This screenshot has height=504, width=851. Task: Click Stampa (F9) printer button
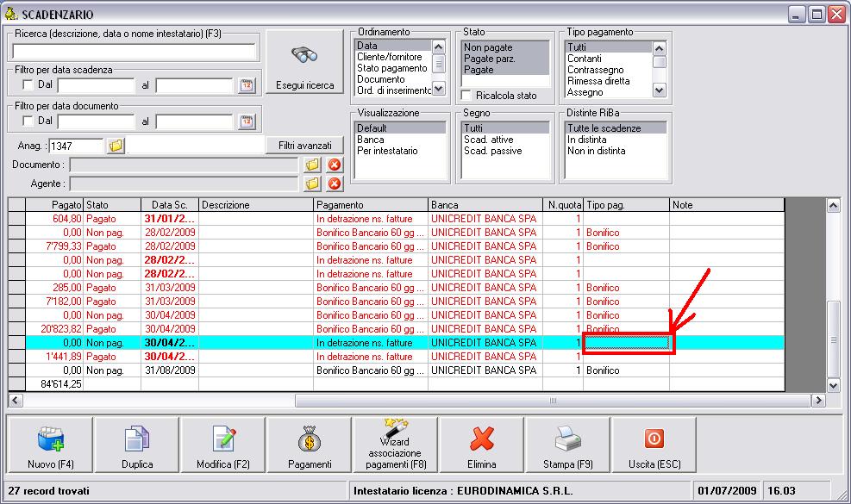coord(567,445)
